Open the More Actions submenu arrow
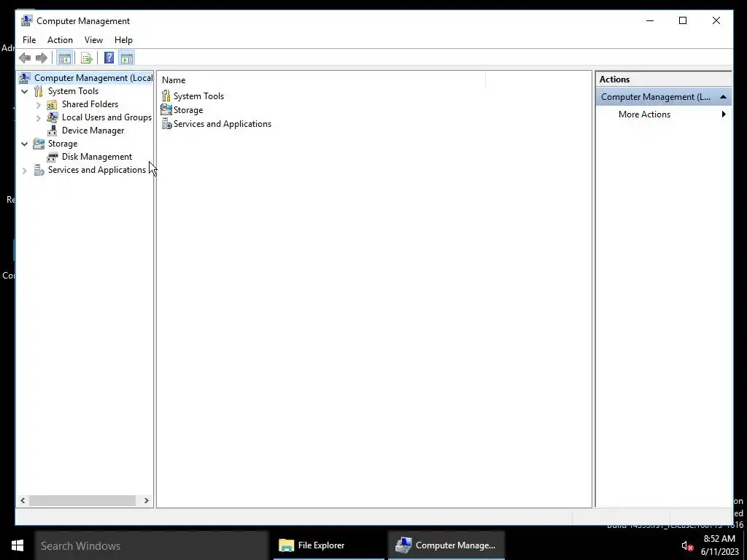Image resolution: width=747 pixels, height=560 pixels. (x=724, y=114)
